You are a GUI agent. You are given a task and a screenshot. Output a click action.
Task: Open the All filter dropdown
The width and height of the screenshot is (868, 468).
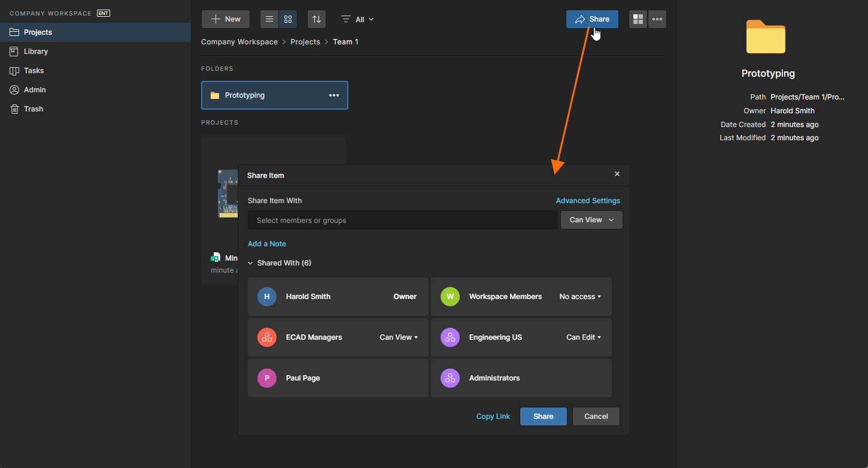click(x=357, y=19)
